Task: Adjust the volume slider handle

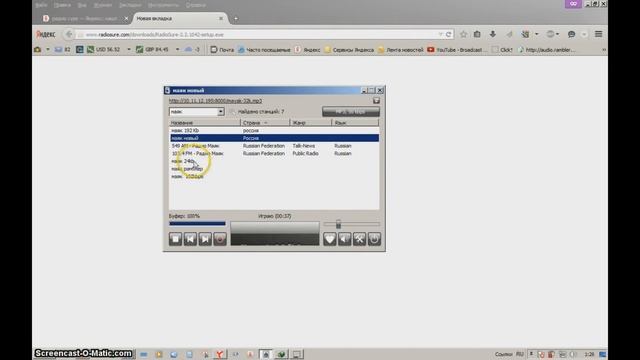Action: click(x=338, y=224)
